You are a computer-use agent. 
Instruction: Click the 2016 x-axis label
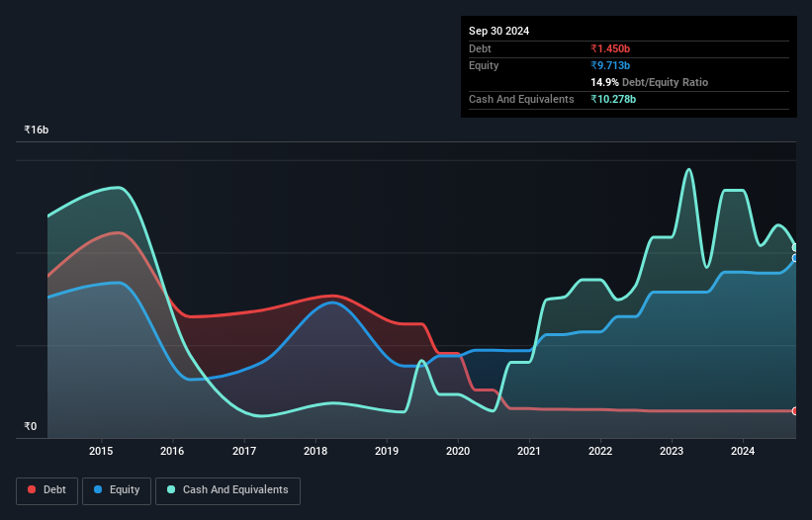[172, 451]
